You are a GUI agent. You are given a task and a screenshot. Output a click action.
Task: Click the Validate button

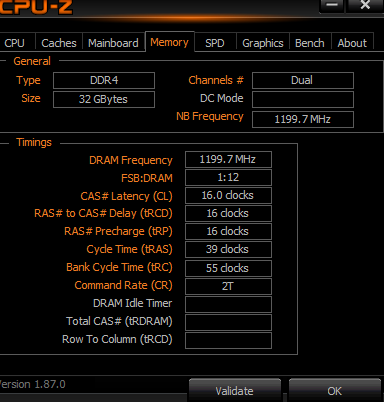[x=235, y=391]
